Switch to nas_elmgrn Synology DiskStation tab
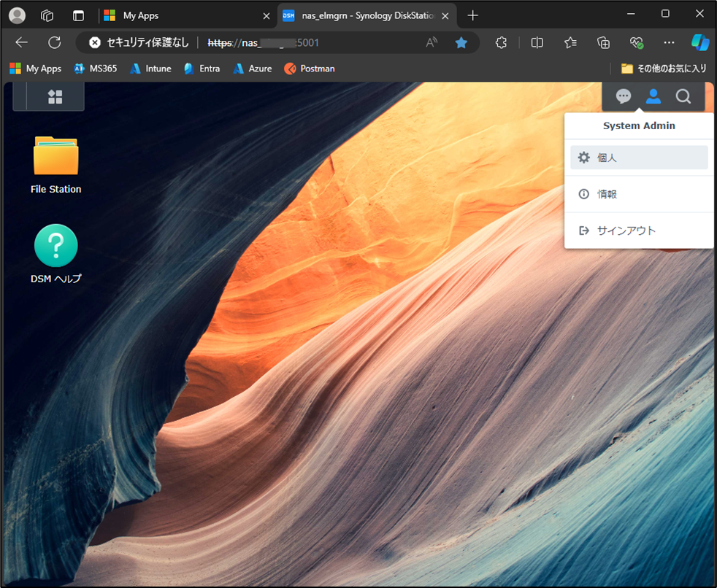717x588 pixels. [x=367, y=15]
